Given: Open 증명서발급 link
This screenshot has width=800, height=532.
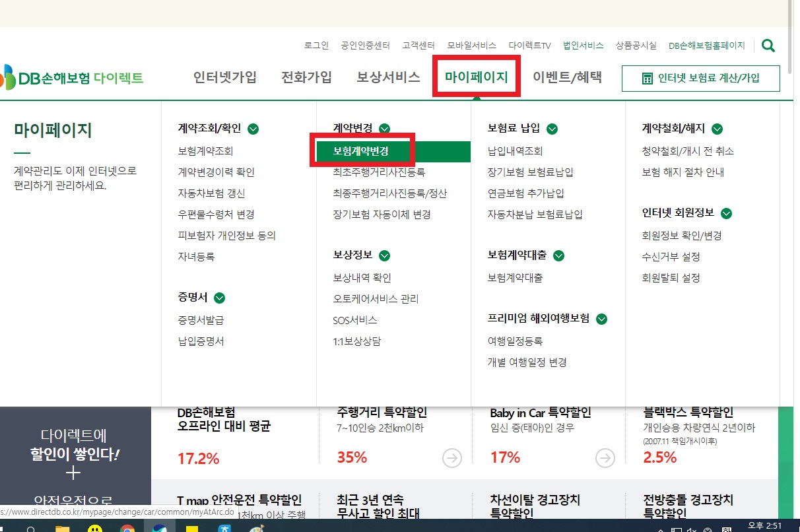Looking at the screenshot, I should tap(201, 320).
